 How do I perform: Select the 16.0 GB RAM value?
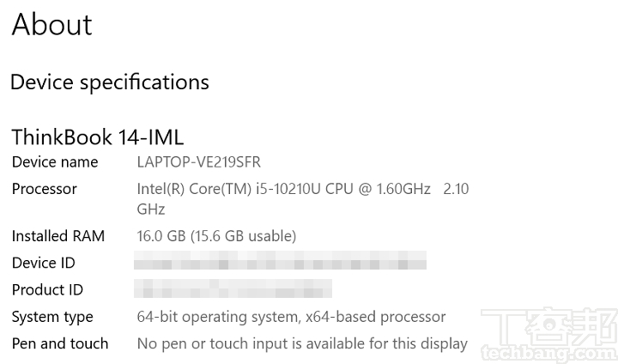pyautogui.click(x=216, y=236)
